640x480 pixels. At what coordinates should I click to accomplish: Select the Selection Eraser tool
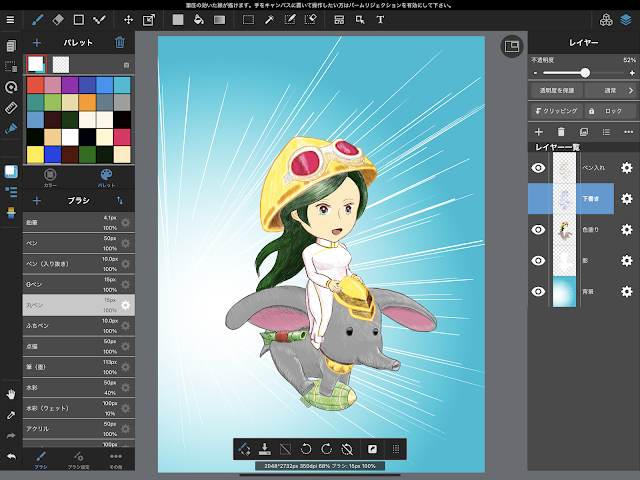click(311, 20)
